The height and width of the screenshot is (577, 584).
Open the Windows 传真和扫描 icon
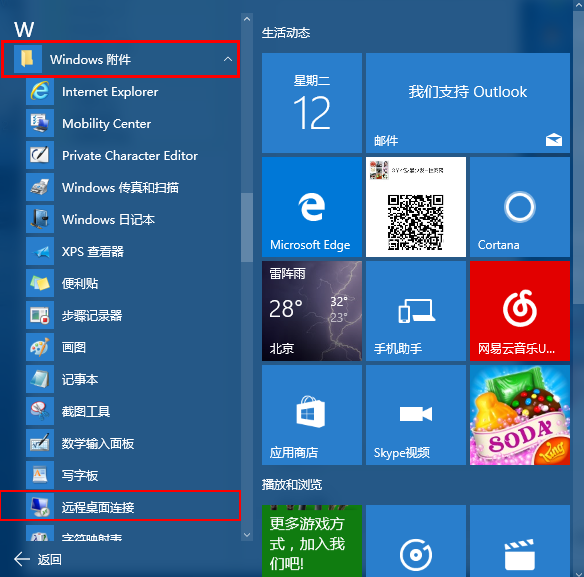point(40,187)
